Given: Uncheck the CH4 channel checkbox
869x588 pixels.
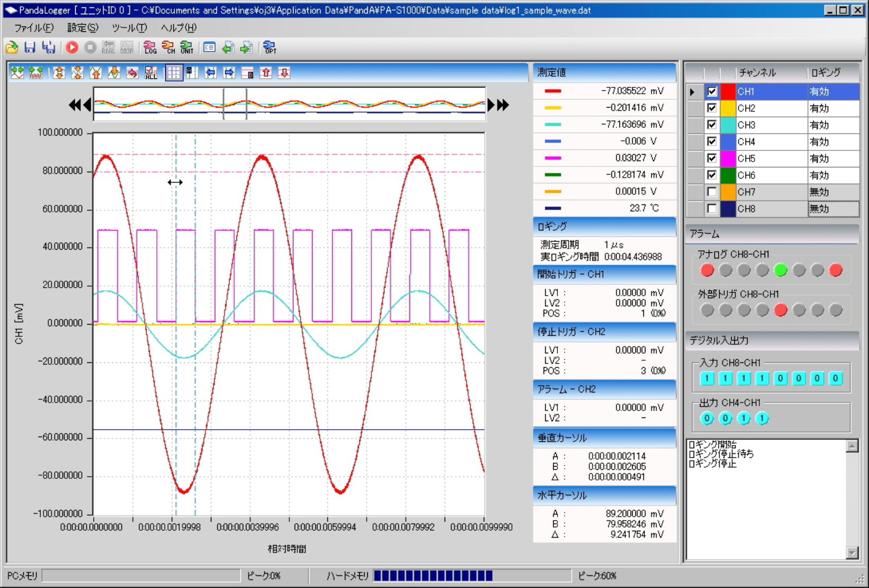Looking at the screenshot, I should (x=712, y=141).
